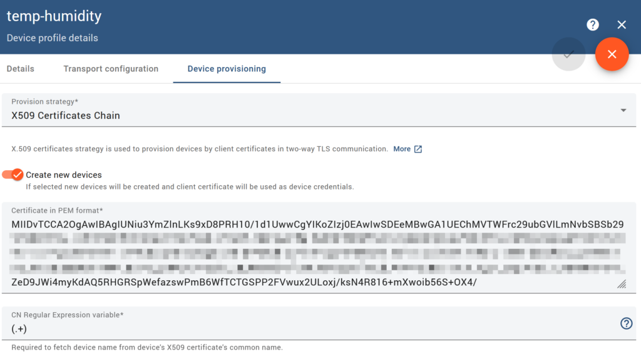Click the external link icon beside More
Image resolution: width=641 pixels, height=364 pixels.
point(418,149)
